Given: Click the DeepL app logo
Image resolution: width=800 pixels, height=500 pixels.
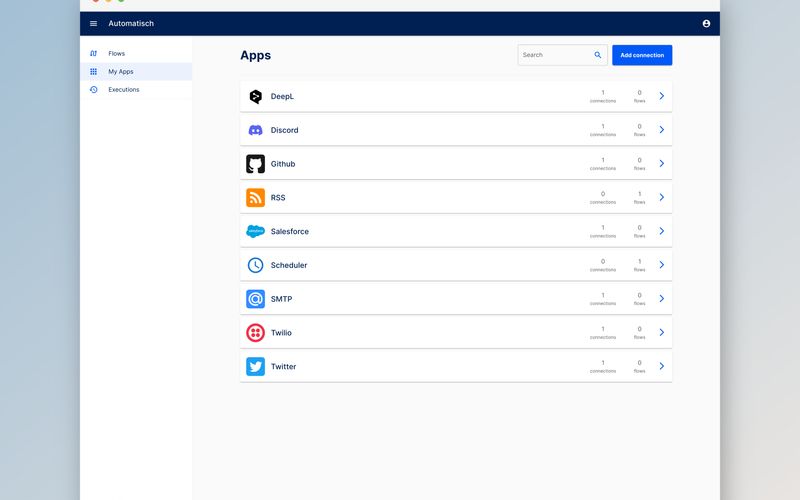Looking at the screenshot, I should [256, 96].
